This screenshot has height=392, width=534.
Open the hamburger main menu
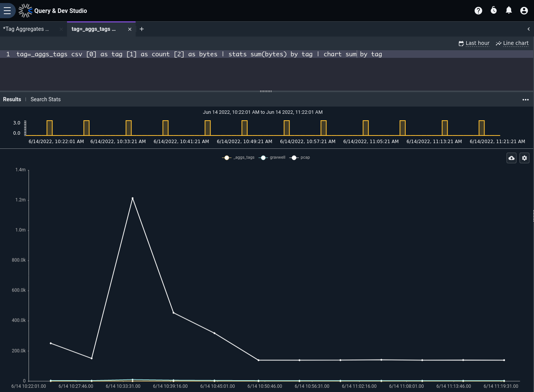pyautogui.click(x=7, y=11)
